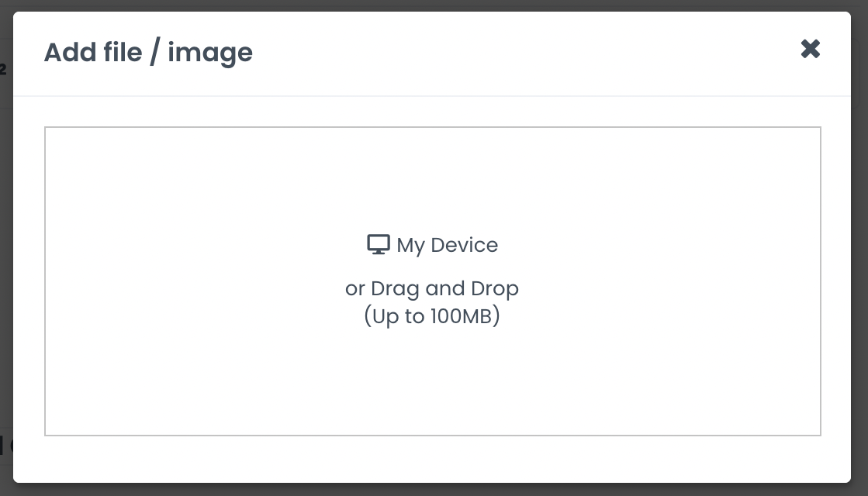Click the word "image" in the dialog title
Screen dimensions: 868x496
[210, 53]
